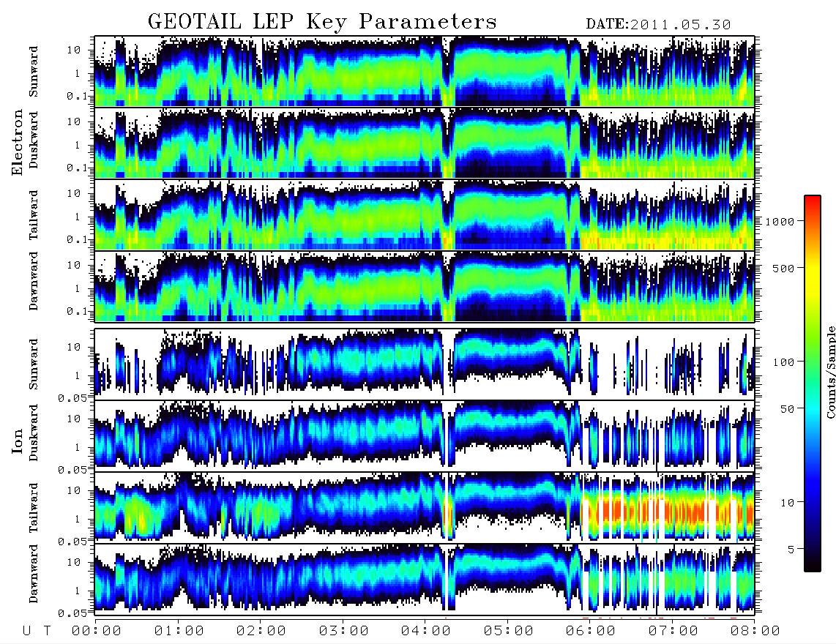Click the Ion Tailward spectrogram panel

425,508
